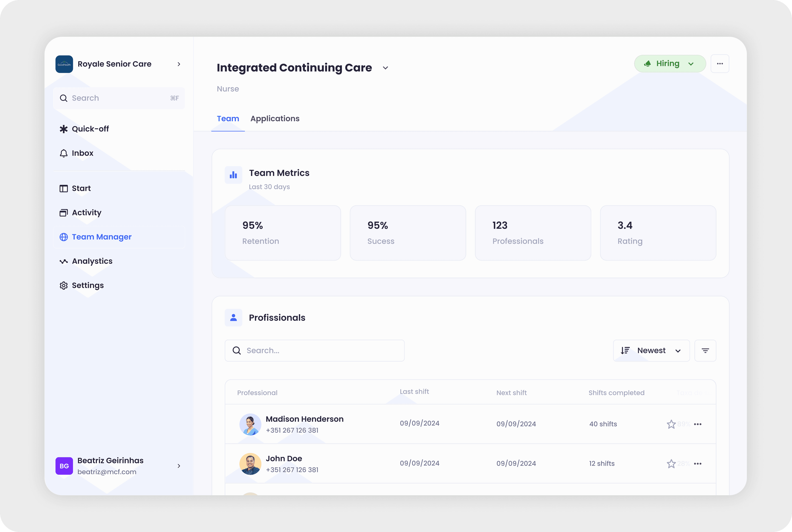Screen dimensions: 792x532
Task: Switch to the Team tab
Action: click(x=228, y=119)
